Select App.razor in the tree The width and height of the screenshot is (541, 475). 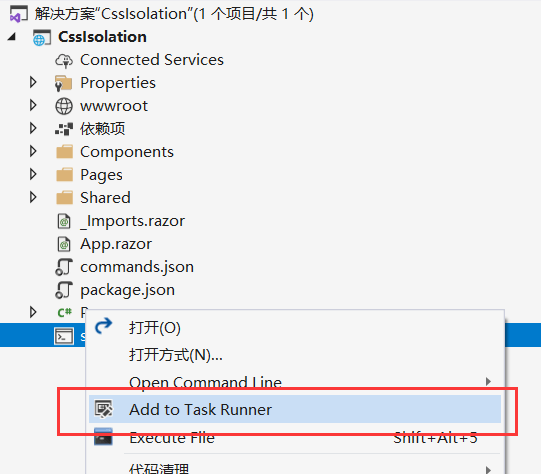point(116,244)
